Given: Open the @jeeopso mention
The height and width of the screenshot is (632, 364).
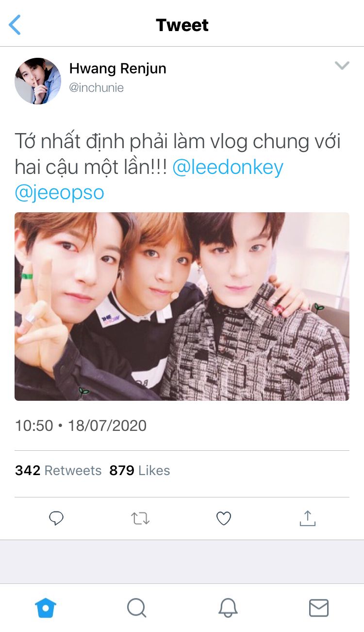Looking at the screenshot, I should pyautogui.click(x=60, y=193).
